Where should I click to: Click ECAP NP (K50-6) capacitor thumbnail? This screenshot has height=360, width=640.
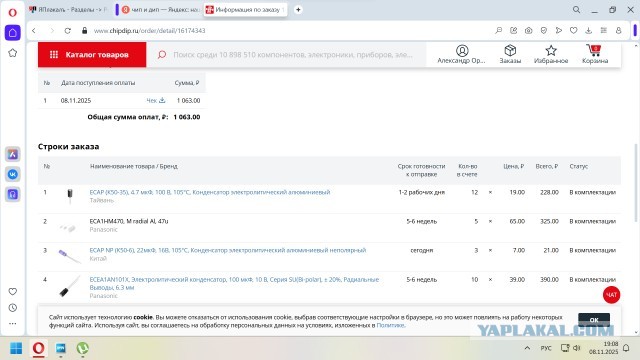(69, 256)
